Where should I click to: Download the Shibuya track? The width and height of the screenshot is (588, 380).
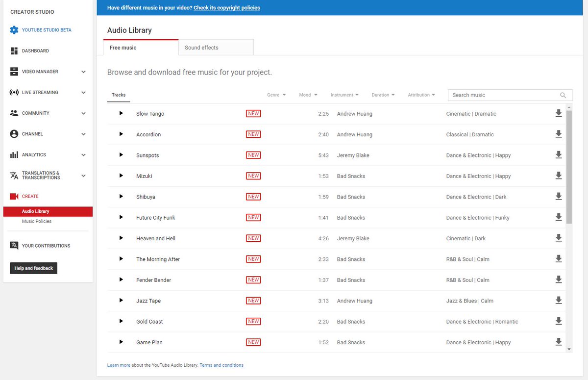[x=558, y=196]
